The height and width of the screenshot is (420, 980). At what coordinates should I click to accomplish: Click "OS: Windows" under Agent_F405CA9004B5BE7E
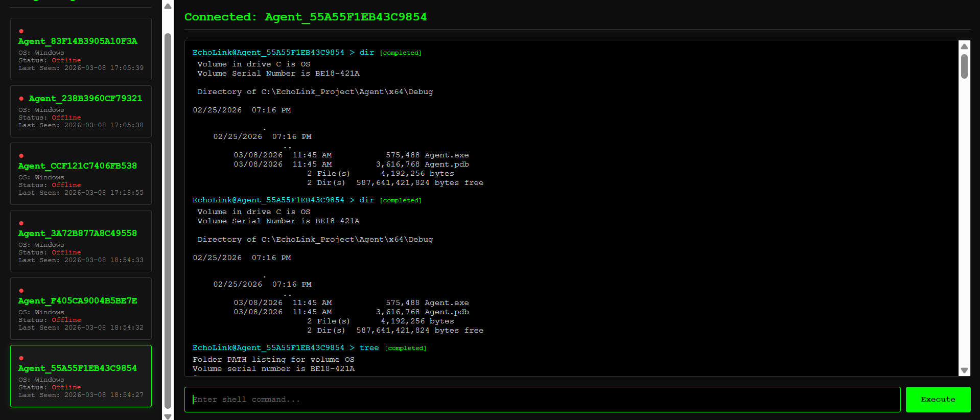pyautogui.click(x=41, y=312)
